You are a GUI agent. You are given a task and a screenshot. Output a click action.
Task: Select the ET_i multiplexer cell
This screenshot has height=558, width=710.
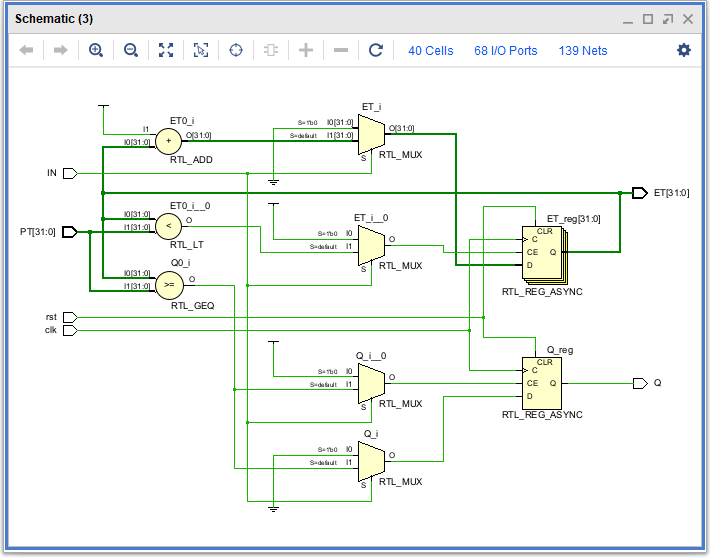(x=371, y=133)
